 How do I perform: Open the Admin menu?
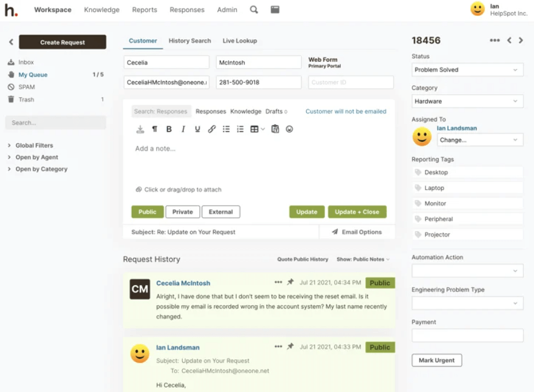pyautogui.click(x=227, y=10)
